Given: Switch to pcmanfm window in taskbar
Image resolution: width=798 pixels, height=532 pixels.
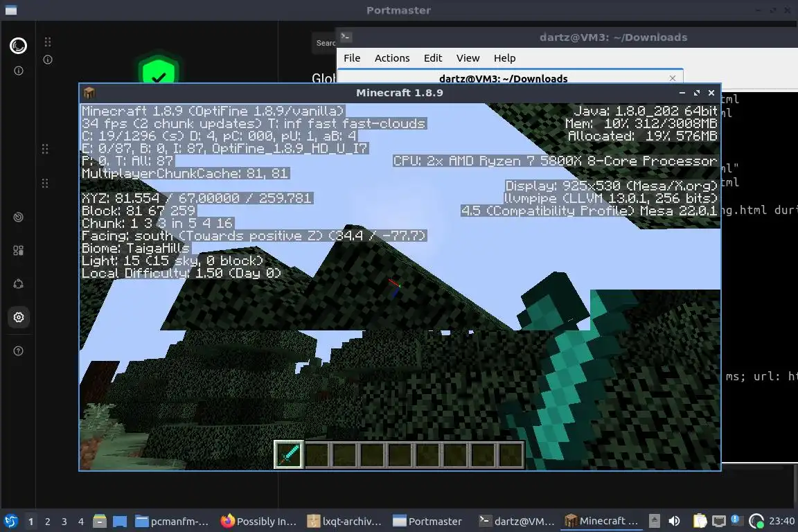Looking at the screenshot, I should [x=172, y=522].
